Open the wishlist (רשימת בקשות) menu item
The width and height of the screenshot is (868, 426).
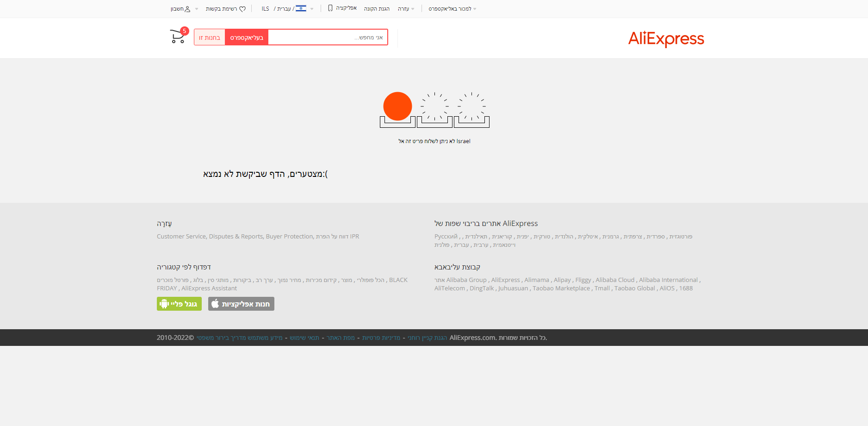pyautogui.click(x=222, y=9)
